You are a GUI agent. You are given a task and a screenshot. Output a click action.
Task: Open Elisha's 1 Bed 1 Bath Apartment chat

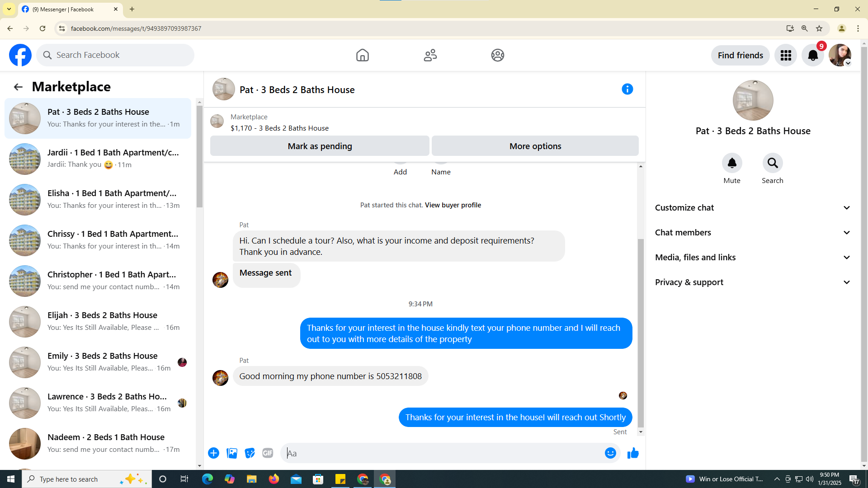pyautogui.click(x=98, y=199)
